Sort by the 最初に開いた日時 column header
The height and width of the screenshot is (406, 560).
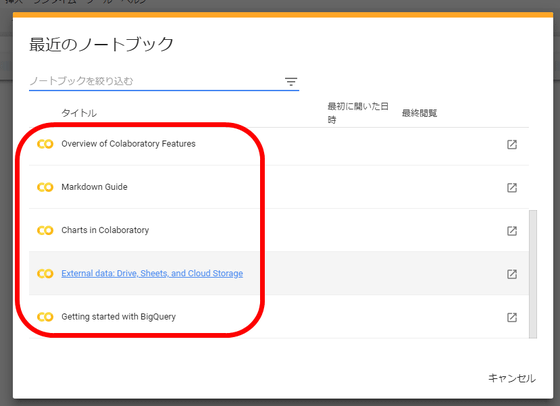tap(358, 113)
